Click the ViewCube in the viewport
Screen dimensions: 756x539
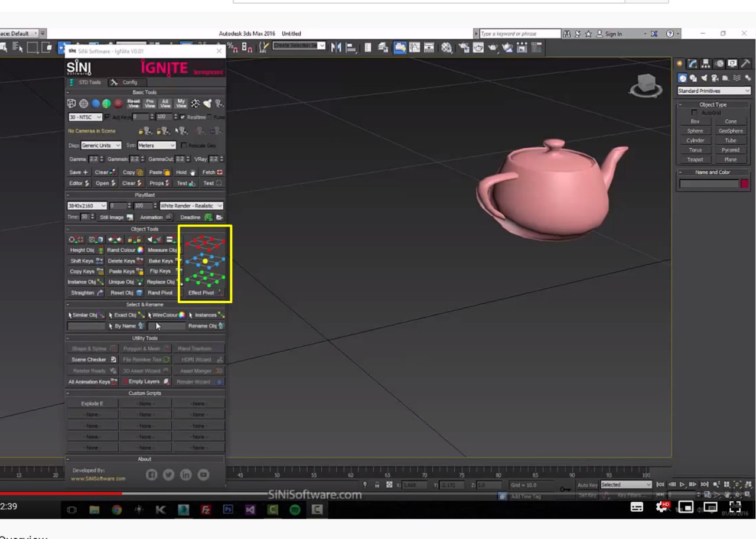tap(645, 86)
